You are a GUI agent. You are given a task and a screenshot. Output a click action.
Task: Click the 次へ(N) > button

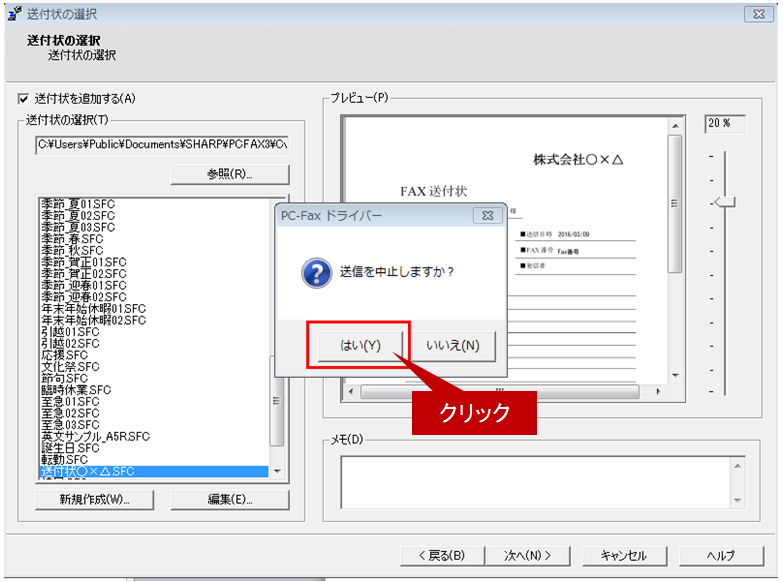point(527,556)
